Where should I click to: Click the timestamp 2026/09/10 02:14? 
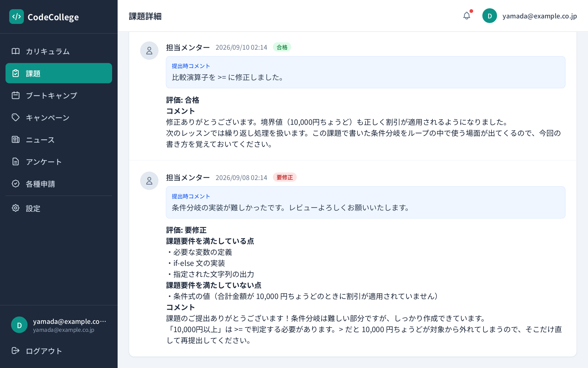(x=241, y=47)
